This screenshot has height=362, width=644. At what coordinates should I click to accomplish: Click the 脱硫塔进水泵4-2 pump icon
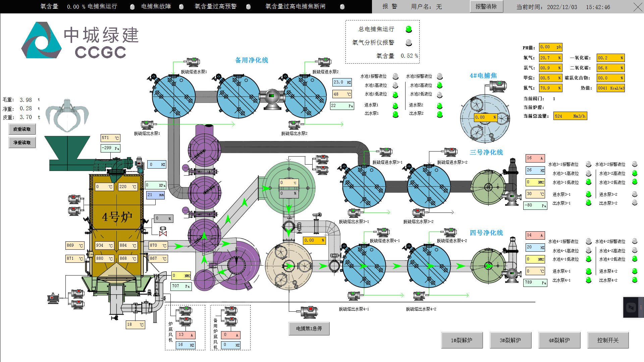point(450,232)
